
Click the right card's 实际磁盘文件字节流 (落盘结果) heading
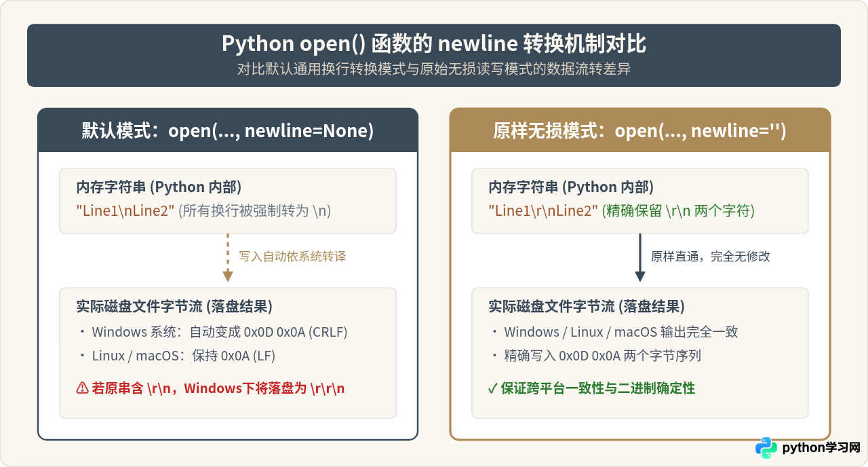coord(587,307)
